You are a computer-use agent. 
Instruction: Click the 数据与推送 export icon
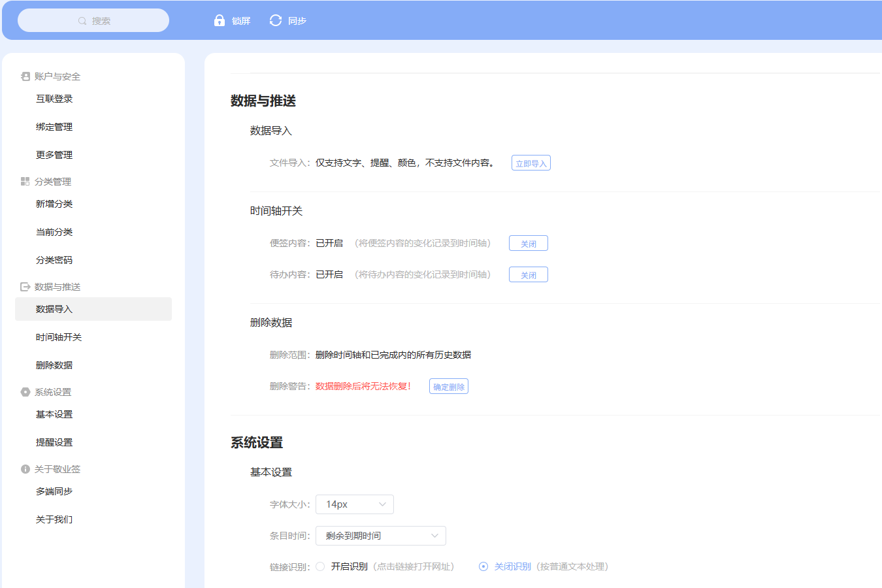(x=24, y=287)
